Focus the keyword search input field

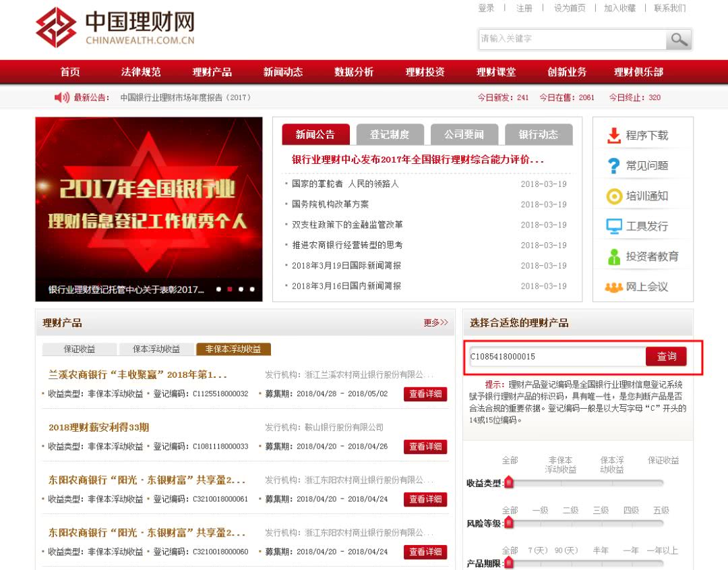pos(572,39)
